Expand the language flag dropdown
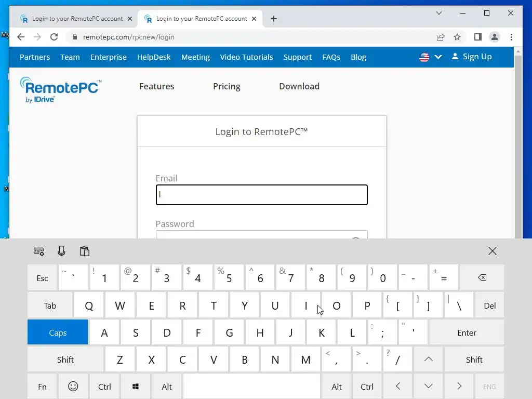 430,57
